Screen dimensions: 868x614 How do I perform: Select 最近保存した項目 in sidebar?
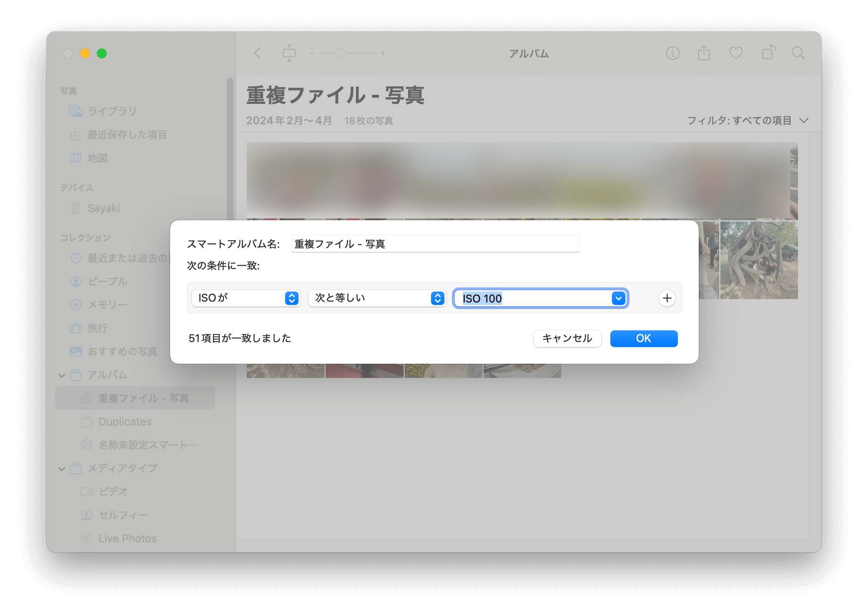pyautogui.click(x=135, y=135)
